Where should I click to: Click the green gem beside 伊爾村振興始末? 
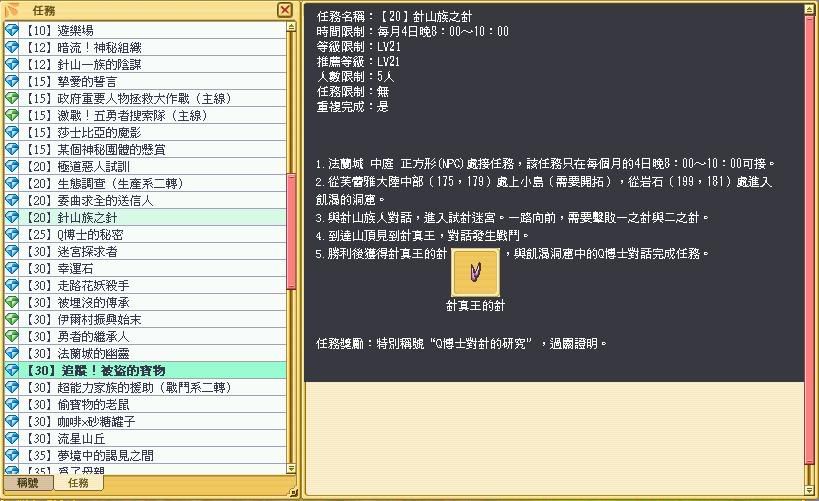(x=12, y=320)
